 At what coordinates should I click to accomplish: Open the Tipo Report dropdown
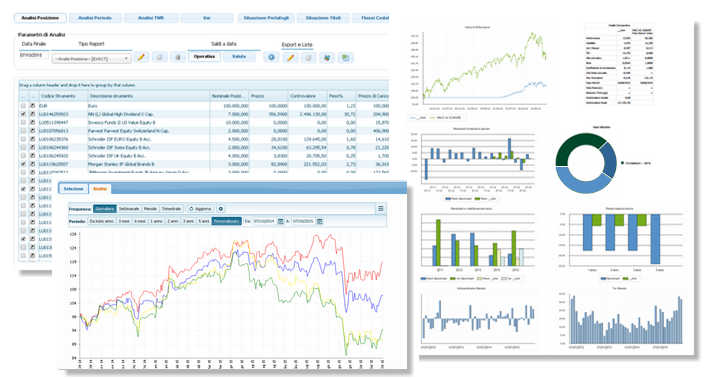pos(92,59)
